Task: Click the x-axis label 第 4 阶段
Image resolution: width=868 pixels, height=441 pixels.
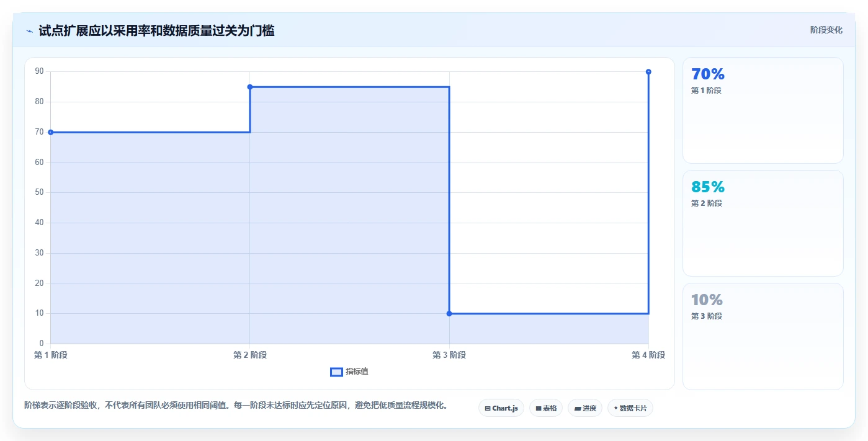Action: tap(648, 355)
